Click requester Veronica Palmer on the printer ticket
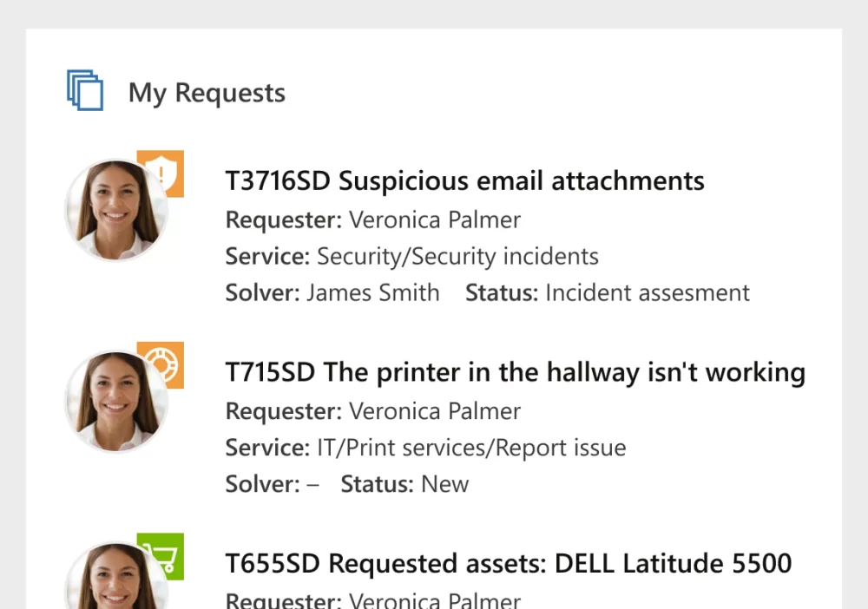 pos(434,411)
